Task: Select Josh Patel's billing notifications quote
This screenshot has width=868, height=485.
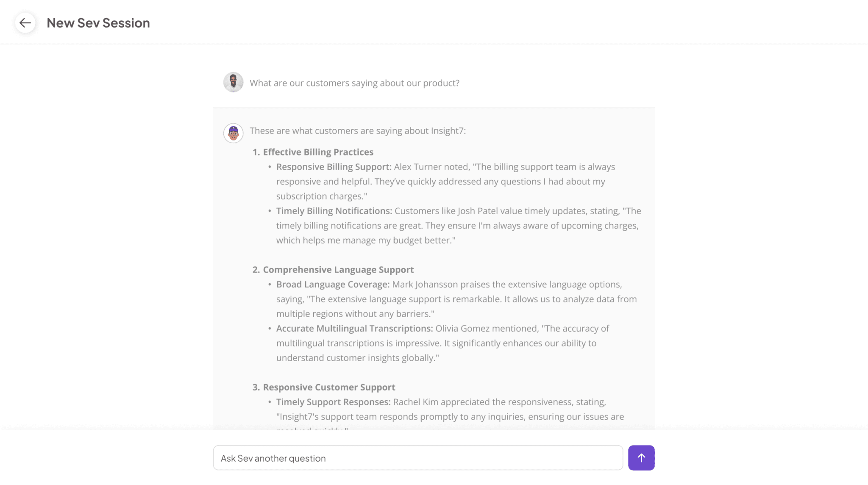Action: [457, 225]
